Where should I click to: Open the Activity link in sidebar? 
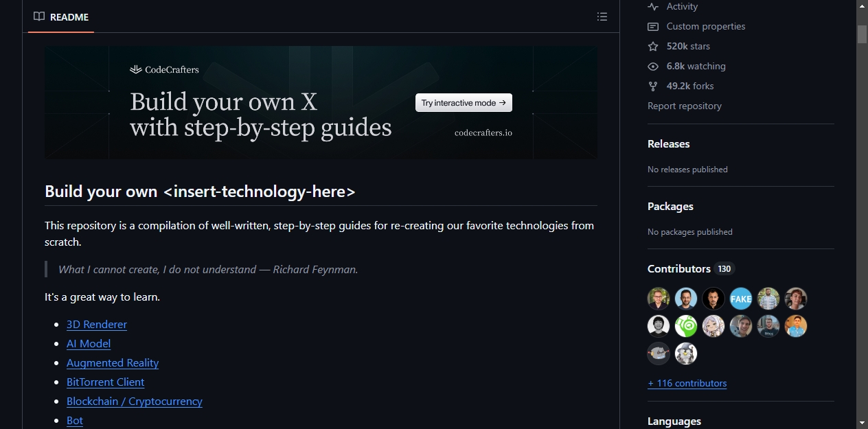(x=682, y=6)
